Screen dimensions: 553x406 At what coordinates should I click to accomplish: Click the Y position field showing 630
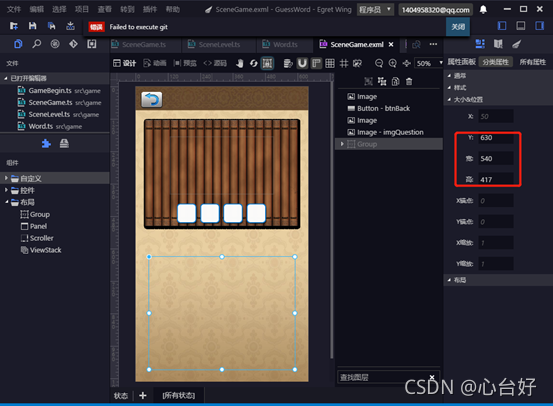(x=496, y=138)
